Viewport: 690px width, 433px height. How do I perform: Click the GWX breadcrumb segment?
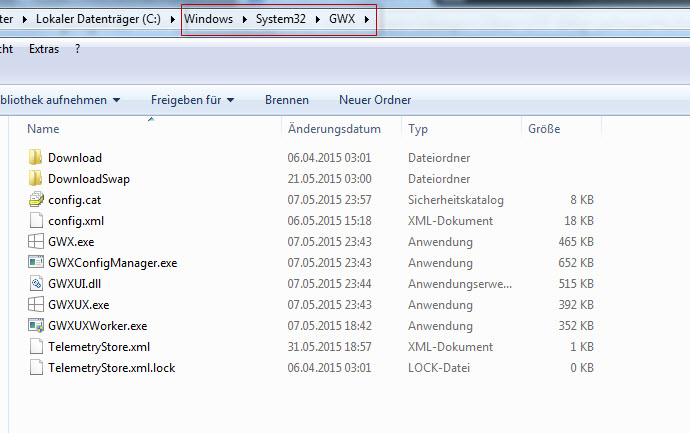pyautogui.click(x=342, y=19)
